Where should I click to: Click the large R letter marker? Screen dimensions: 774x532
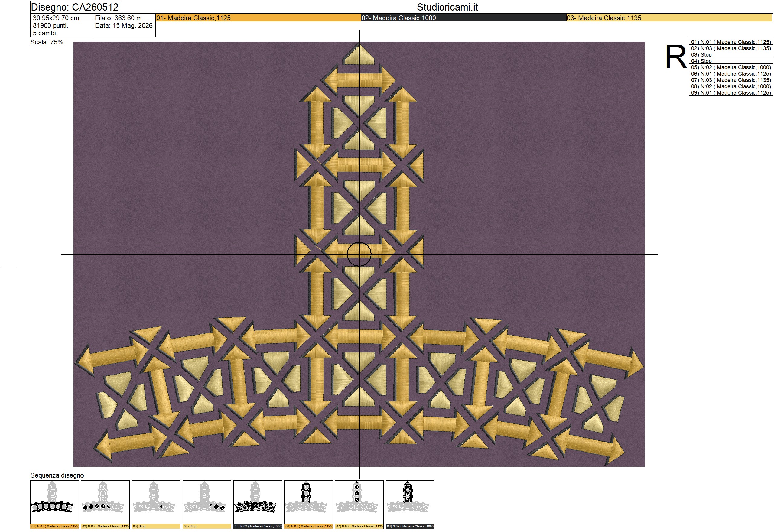pos(676,57)
